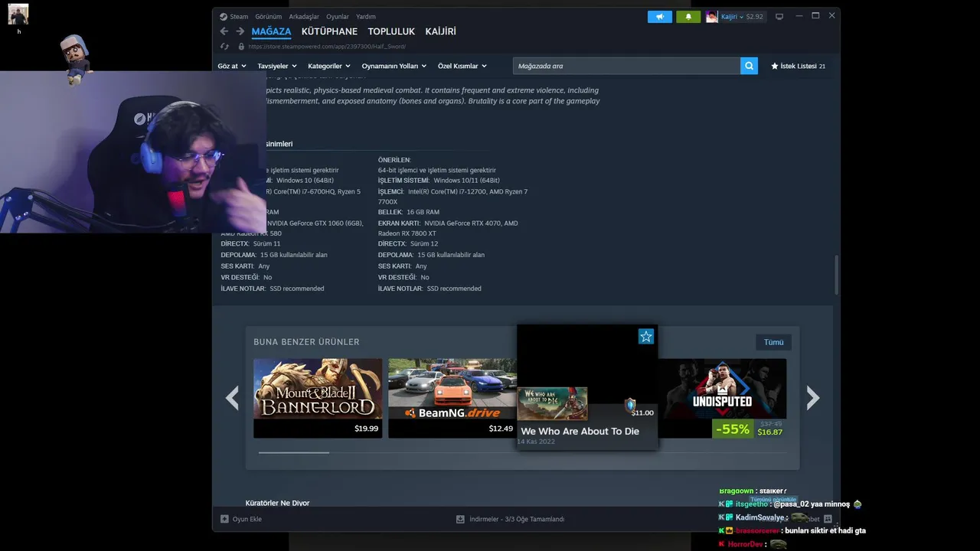This screenshot has height=551, width=980.
Task: Open the Oyunlar menu
Action: 338,16
